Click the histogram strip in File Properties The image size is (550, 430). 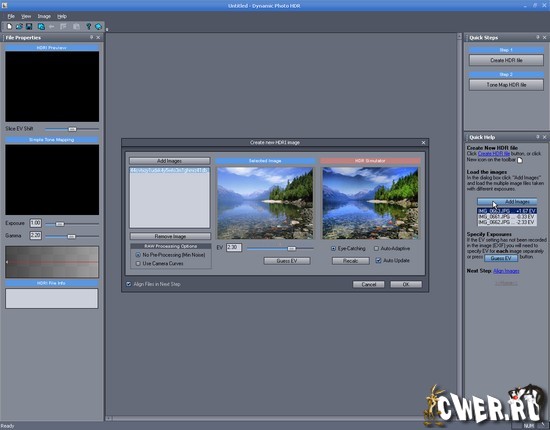pyautogui.click(x=52, y=262)
